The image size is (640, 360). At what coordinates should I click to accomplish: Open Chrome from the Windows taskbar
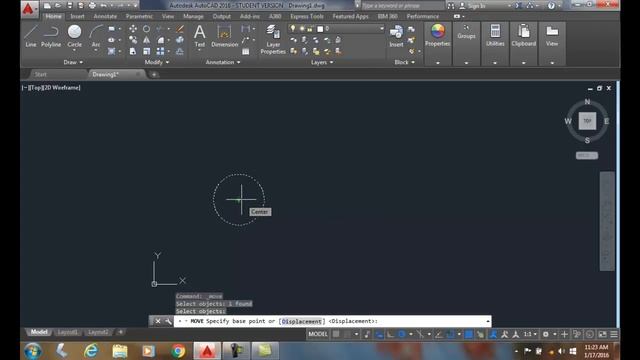(x=178, y=351)
